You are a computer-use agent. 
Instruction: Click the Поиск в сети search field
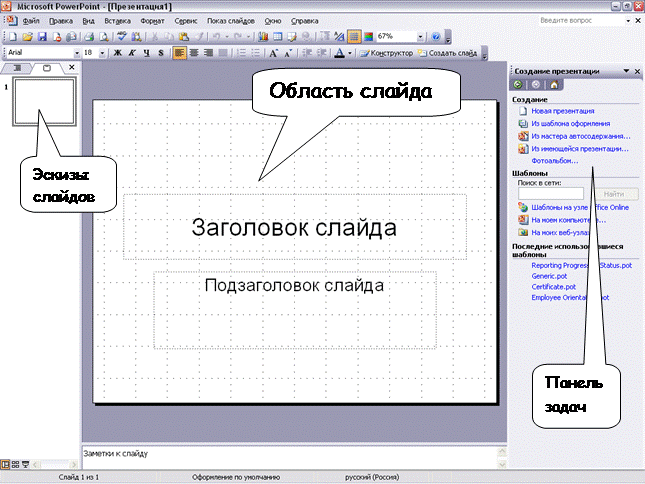pyautogui.click(x=551, y=194)
